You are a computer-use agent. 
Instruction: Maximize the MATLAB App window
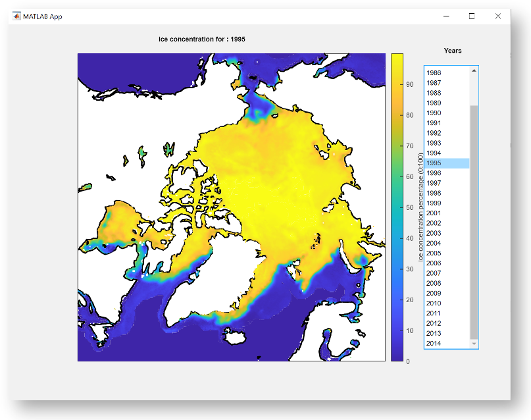coord(472,16)
